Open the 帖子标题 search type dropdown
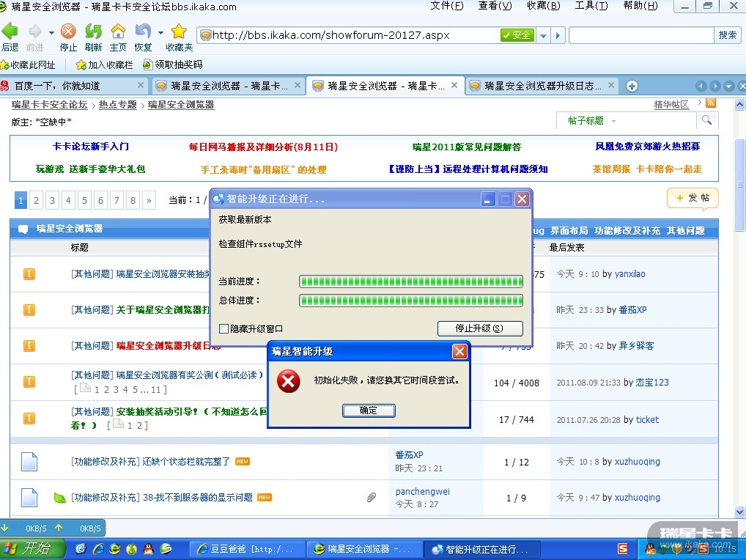 pos(614,121)
